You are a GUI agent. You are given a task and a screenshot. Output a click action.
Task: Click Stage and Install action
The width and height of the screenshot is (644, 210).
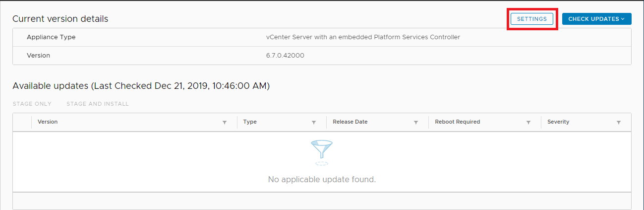98,104
